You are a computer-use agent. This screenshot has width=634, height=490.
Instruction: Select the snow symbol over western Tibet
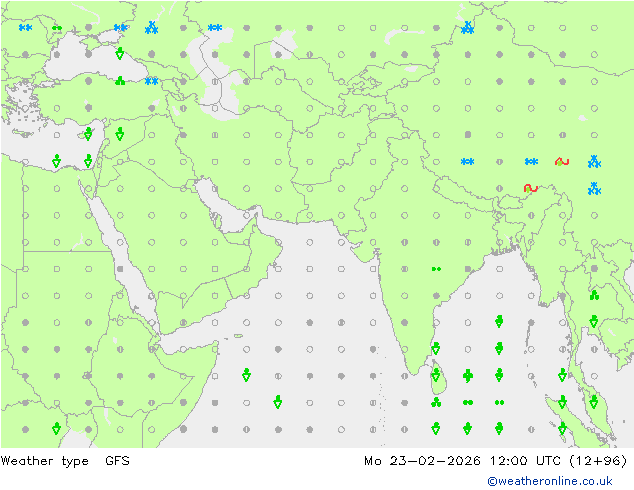click(x=467, y=161)
